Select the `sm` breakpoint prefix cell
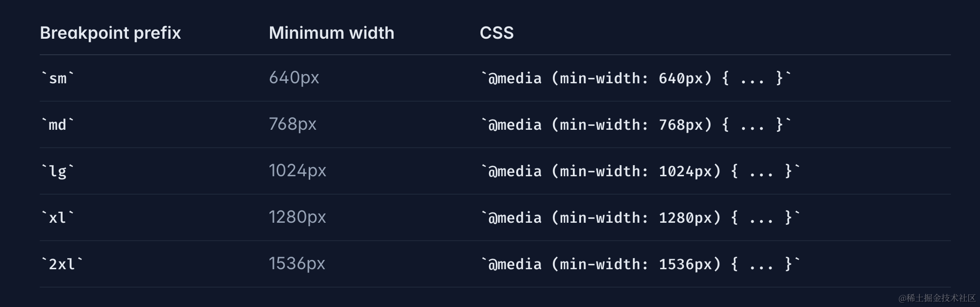 58,78
